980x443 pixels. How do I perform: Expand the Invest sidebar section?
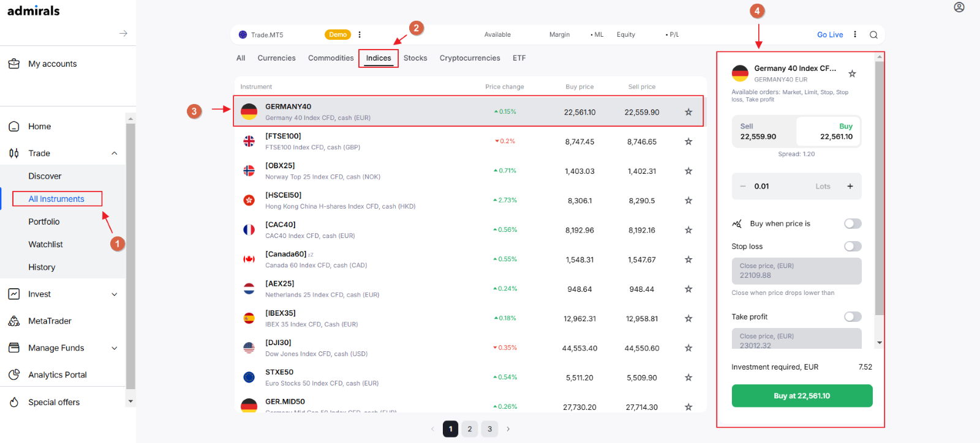[115, 294]
